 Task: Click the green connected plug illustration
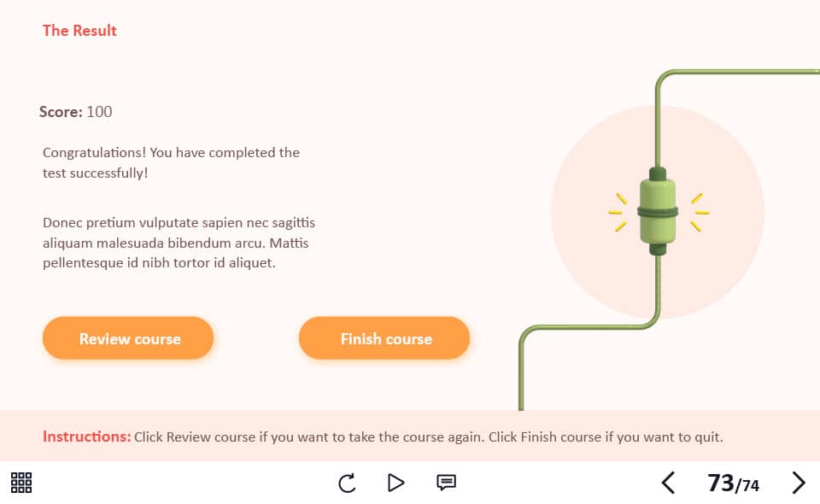pos(658,211)
